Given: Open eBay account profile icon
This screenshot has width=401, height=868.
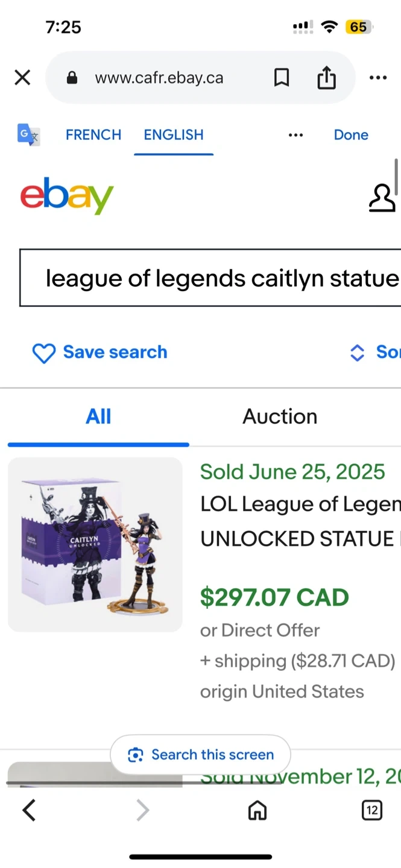Looking at the screenshot, I should pos(382,198).
